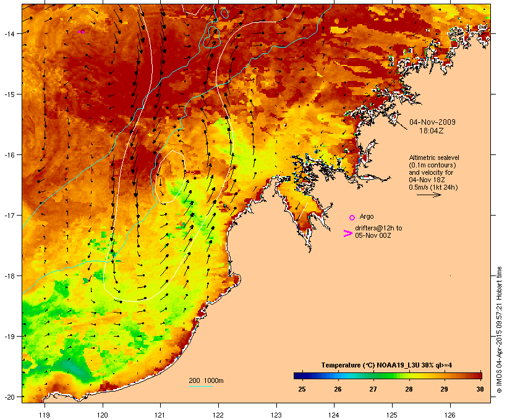
Task: Click the latitude axis label -20
Action: tap(9, 397)
